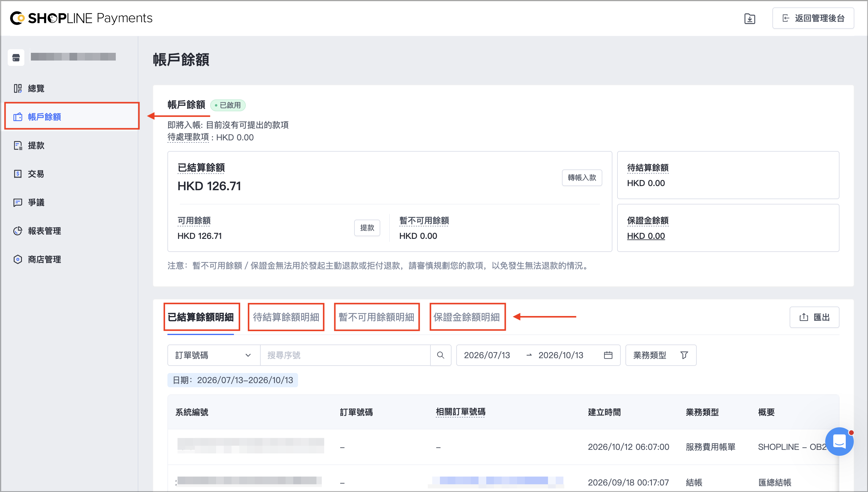Screen dimensions: 868x492
Task: Open HKD 0.00 link under 保證金餘額
Action: tap(646, 236)
